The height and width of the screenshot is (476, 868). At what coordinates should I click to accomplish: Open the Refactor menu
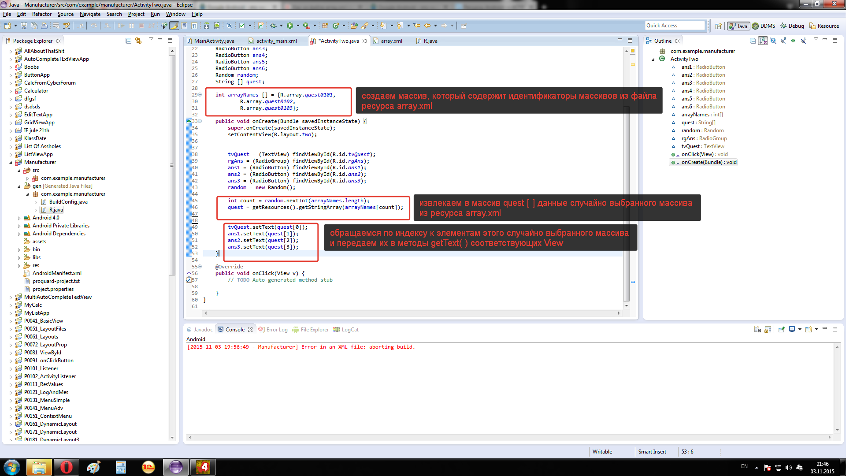41,14
